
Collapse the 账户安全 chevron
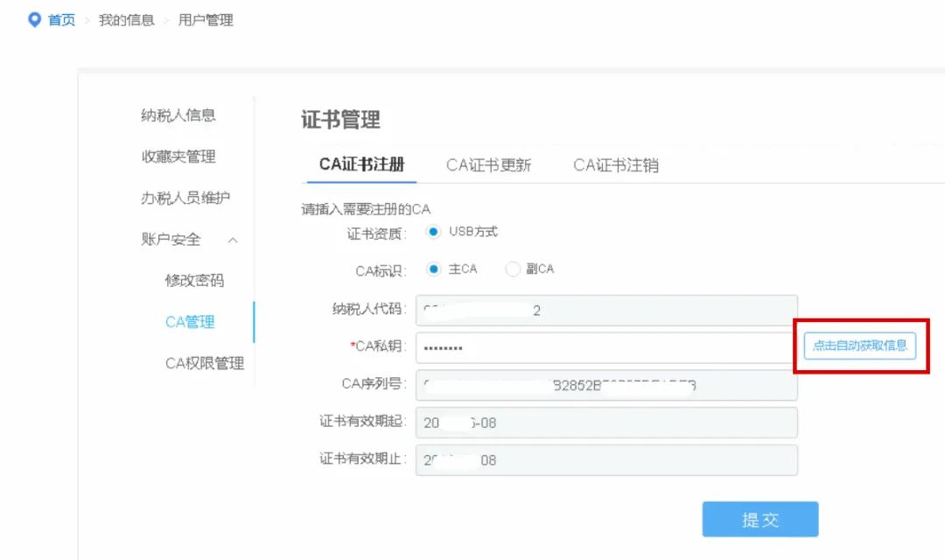point(233,240)
